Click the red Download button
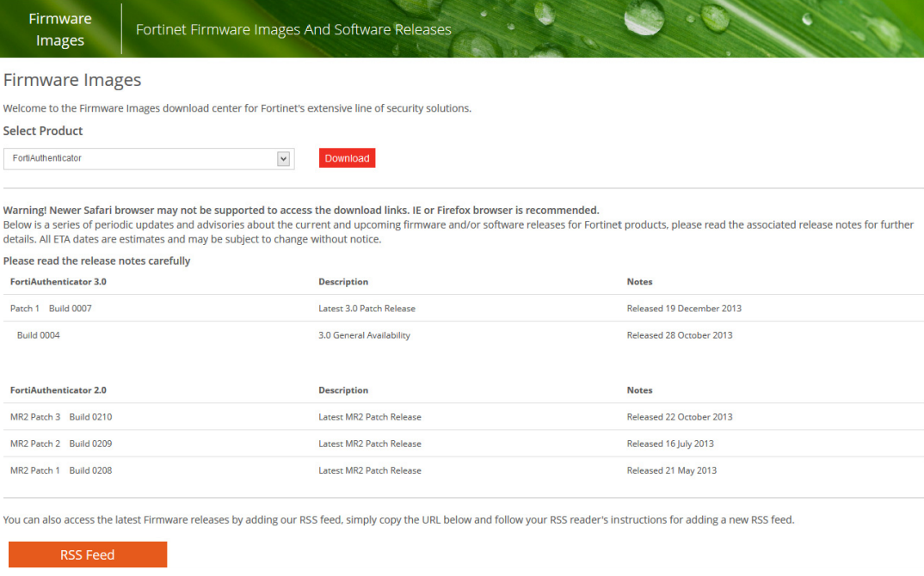Image resolution: width=924 pixels, height=576 pixels. click(347, 158)
